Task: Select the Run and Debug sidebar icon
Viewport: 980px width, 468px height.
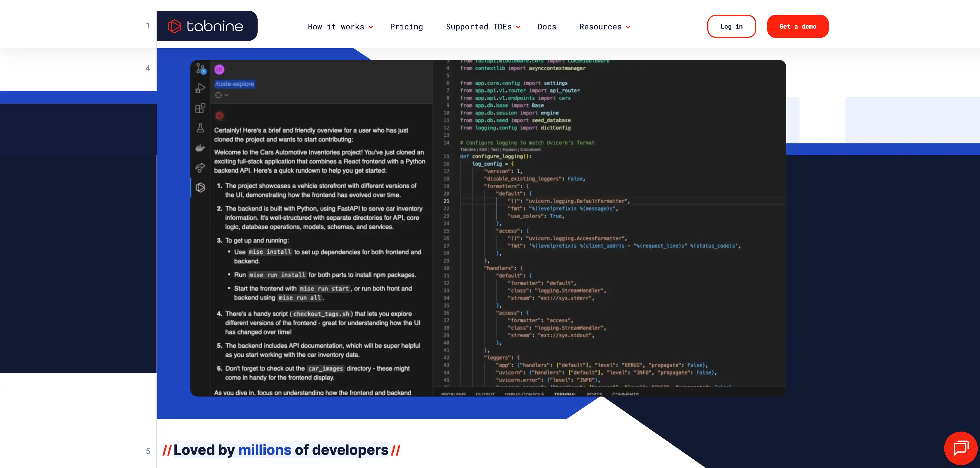Action: pos(200,88)
